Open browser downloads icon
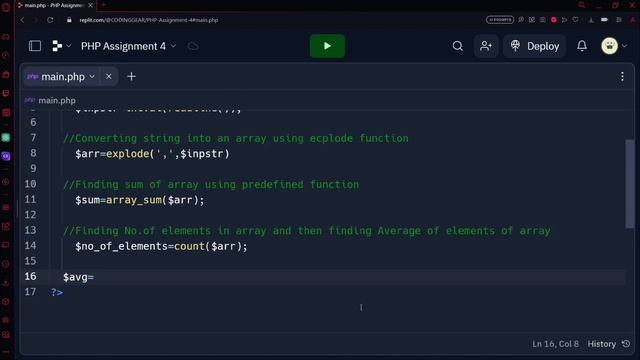640x360 pixels. tap(591, 20)
